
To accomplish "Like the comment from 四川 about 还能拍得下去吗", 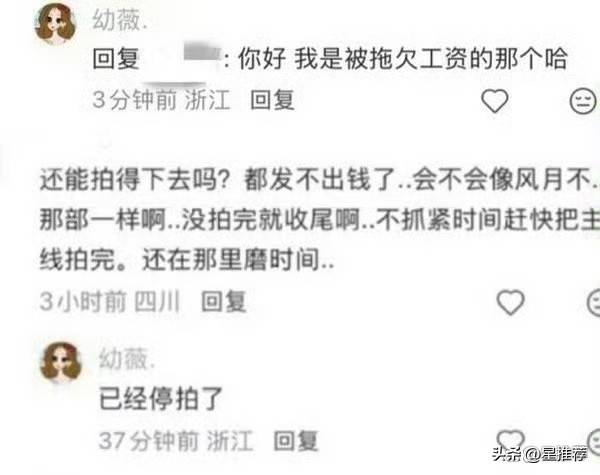I will tap(510, 302).
